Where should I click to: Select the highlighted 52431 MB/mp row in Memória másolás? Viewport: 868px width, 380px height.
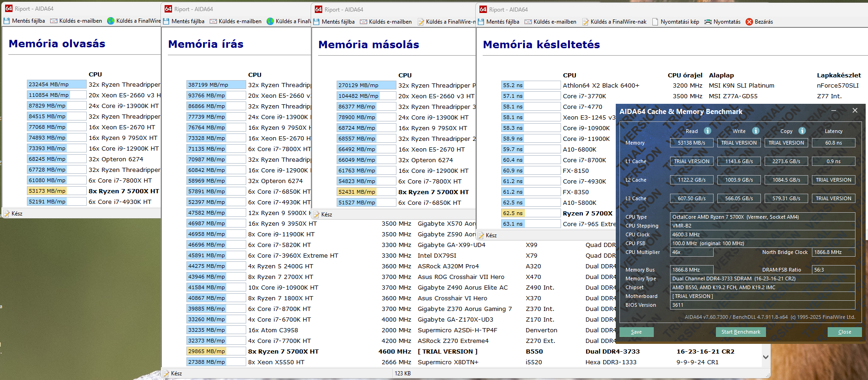(x=403, y=192)
